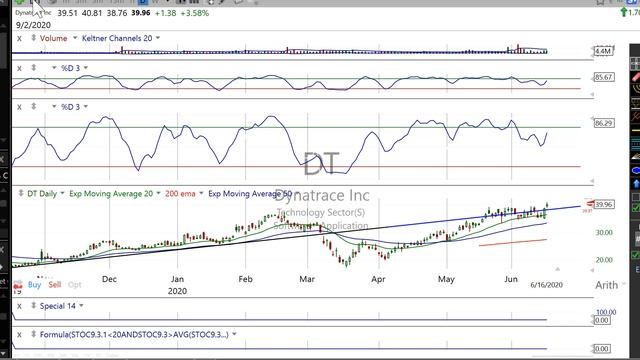The image size is (640, 360).
Task: Click the move handle of lower %D 3 pane
Action: [33, 107]
